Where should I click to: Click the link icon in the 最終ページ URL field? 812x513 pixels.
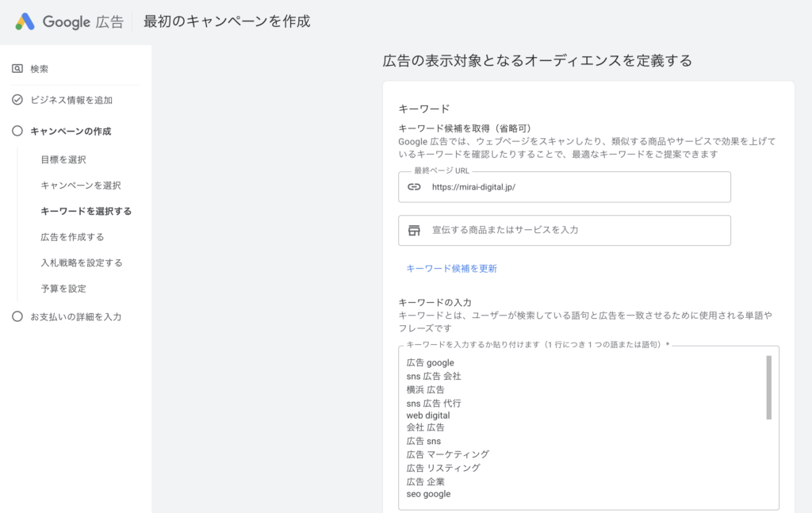point(414,187)
